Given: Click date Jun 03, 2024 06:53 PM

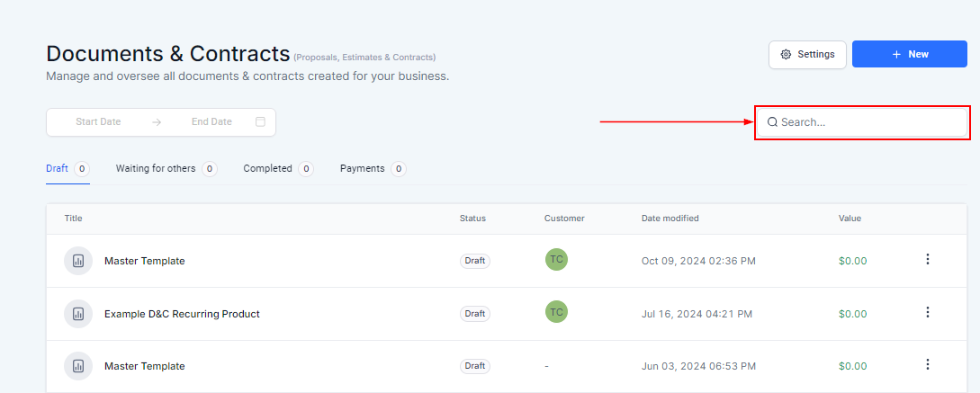Looking at the screenshot, I should [698, 366].
